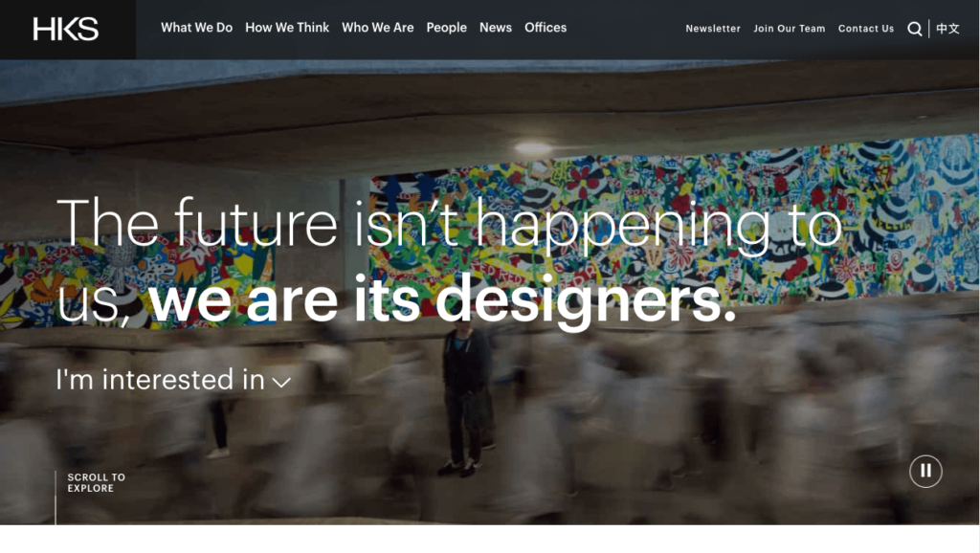Click the HKS logo
The height and width of the screenshot is (553, 980).
pos(68,29)
